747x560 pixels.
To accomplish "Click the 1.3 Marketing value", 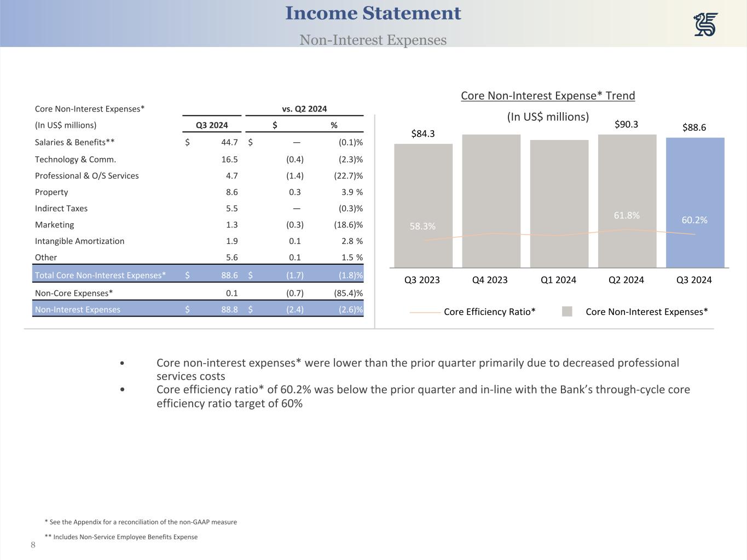I will [231, 225].
